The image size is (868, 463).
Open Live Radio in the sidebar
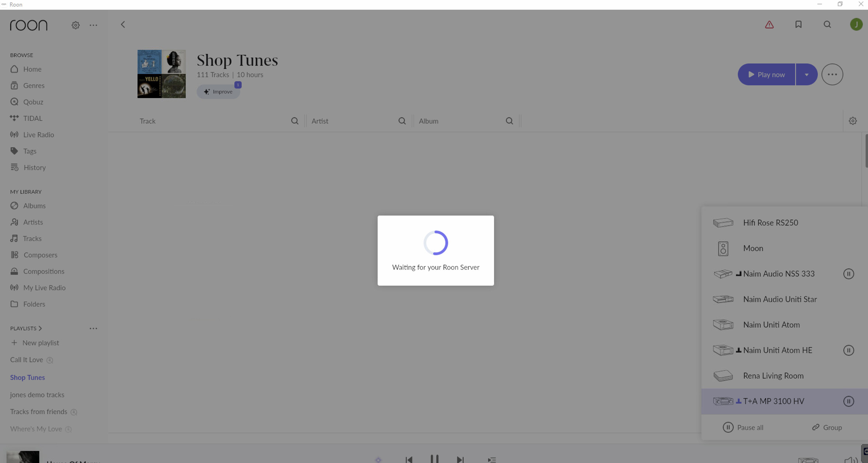(x=32, y=135)
